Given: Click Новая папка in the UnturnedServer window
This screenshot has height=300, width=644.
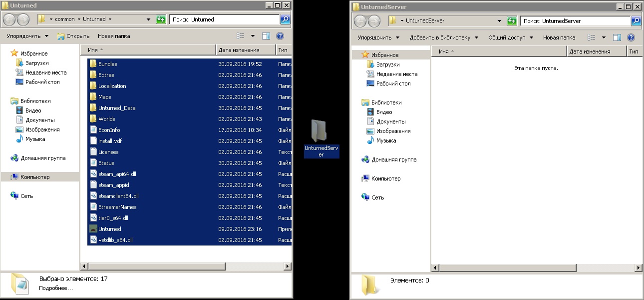Looking at the screenshot, I should [x=559, y=37].
